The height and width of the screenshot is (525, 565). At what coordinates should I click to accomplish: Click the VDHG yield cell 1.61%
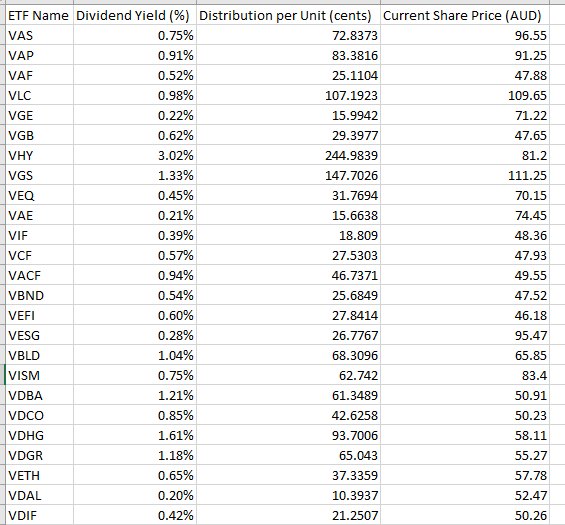(x=135, y=435)
